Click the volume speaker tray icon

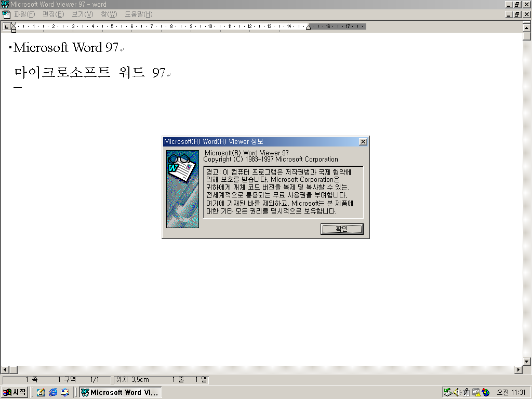[457, 392]
